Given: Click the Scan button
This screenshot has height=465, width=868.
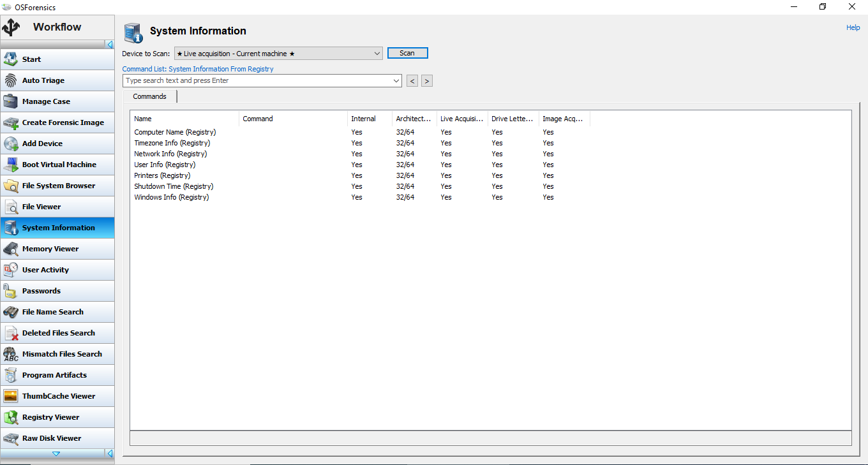Looking at the screenshot, I should coord(407,53).
